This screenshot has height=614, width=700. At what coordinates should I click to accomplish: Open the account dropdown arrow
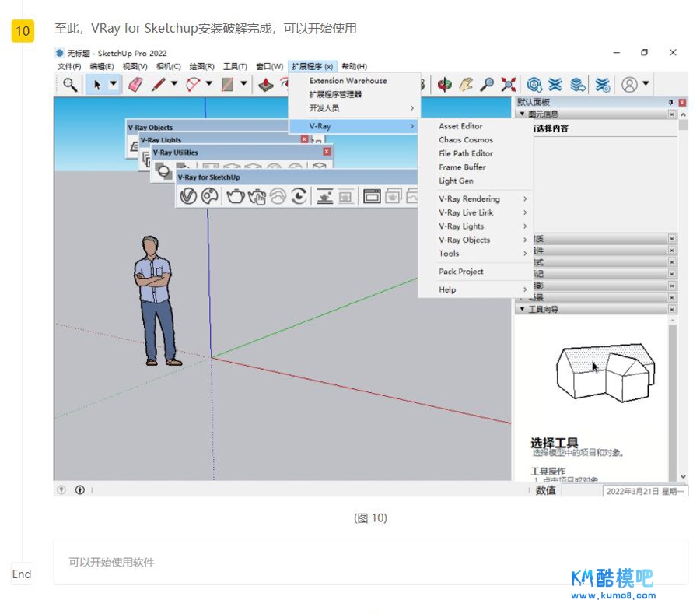coord(646,83)
